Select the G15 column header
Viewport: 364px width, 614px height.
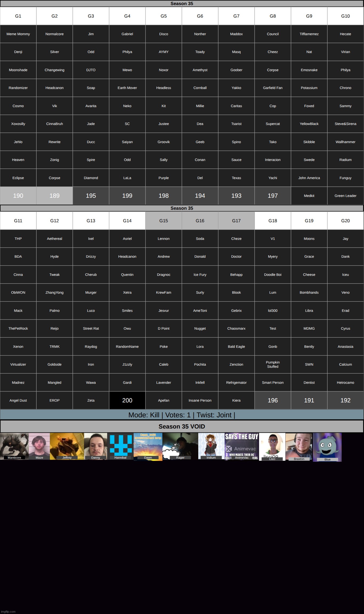click(x=164, y=221)
